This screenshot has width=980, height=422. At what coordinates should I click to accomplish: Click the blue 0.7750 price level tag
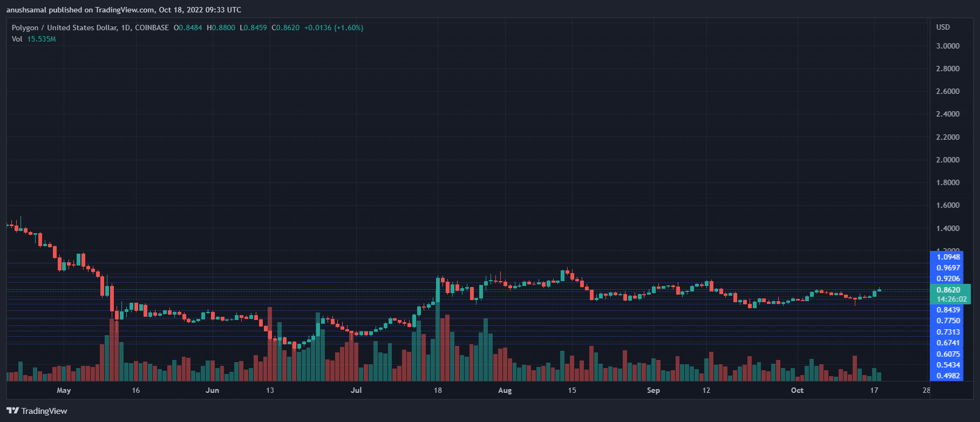(x=947, y=321)
